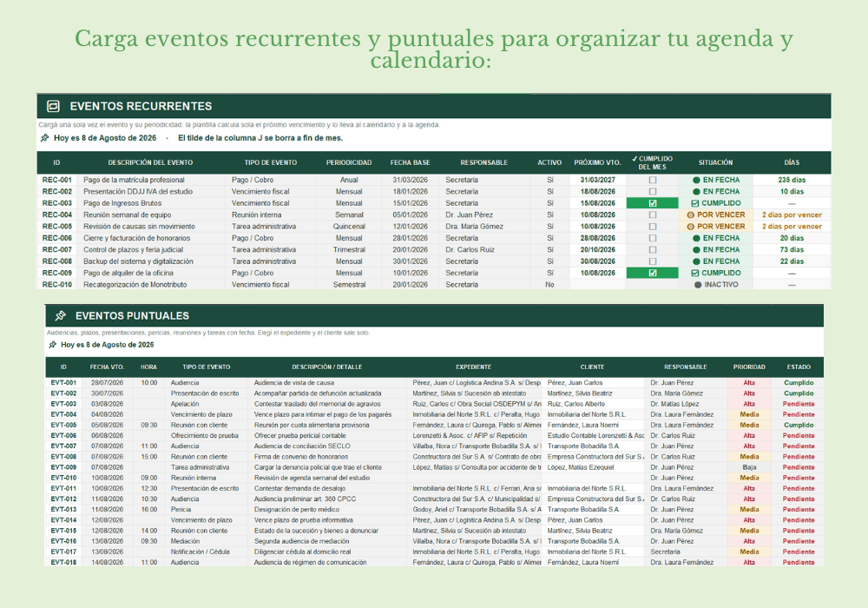Open Estado cell 'Cumplido' for EVT-001
The width and height of the screenshot is (868, 608).
click(799, 383)
